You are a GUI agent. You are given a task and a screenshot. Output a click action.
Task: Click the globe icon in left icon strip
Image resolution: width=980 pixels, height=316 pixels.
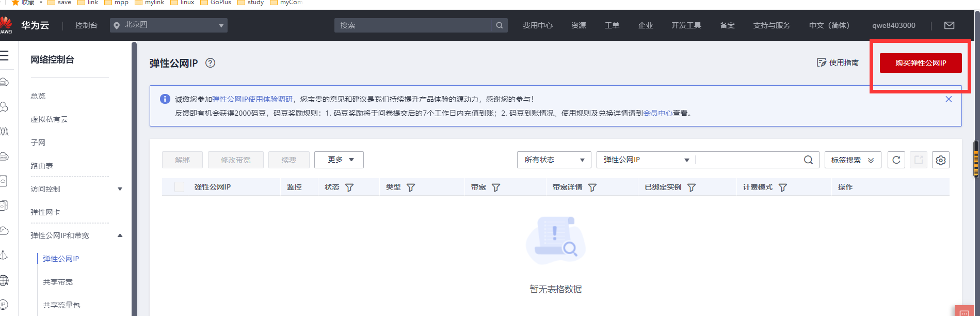4,280
